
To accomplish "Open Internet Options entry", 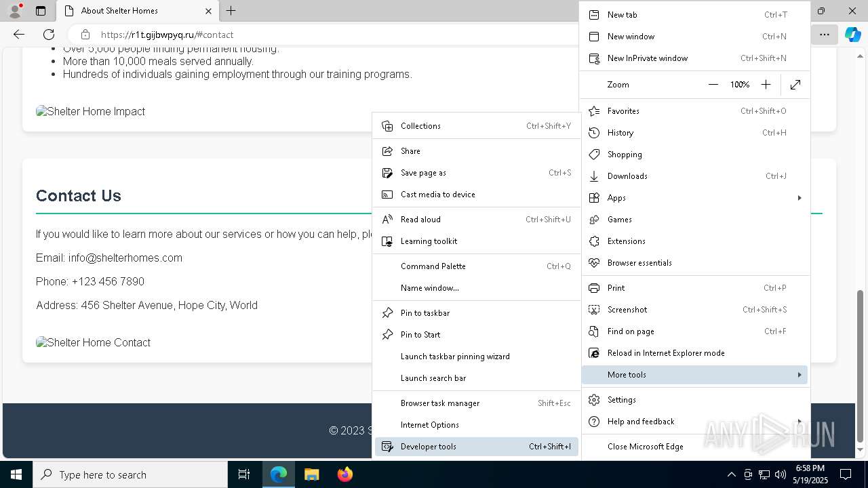I will click(x=476, y=425).
